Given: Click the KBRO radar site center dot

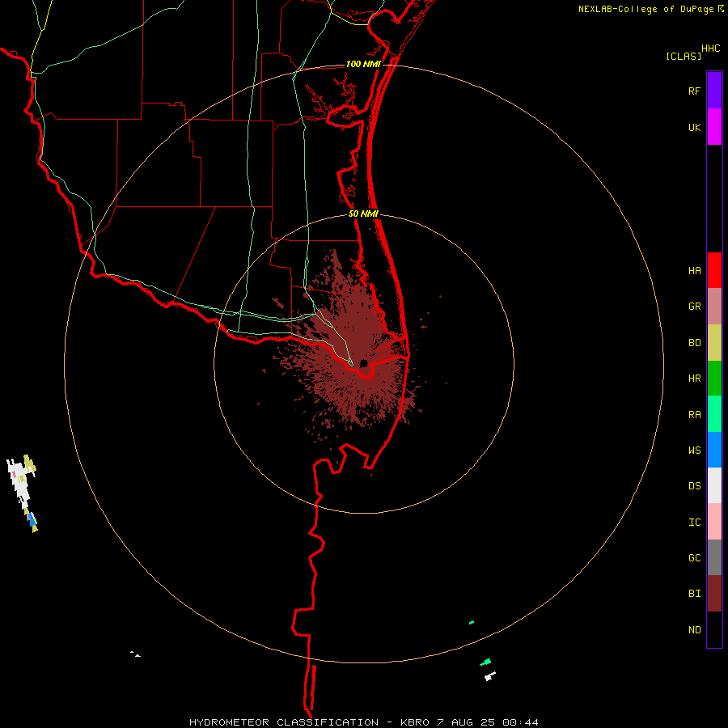Looking at the screenshot, I should point(363,363).
